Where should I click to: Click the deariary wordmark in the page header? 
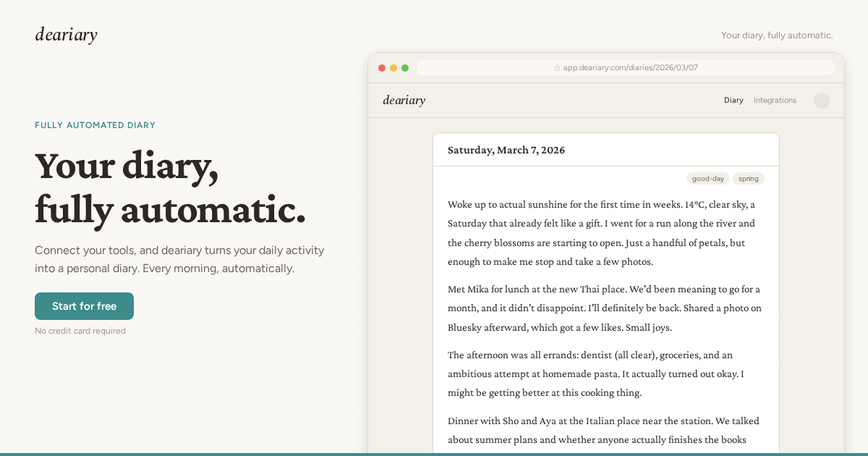click(66, 34)
